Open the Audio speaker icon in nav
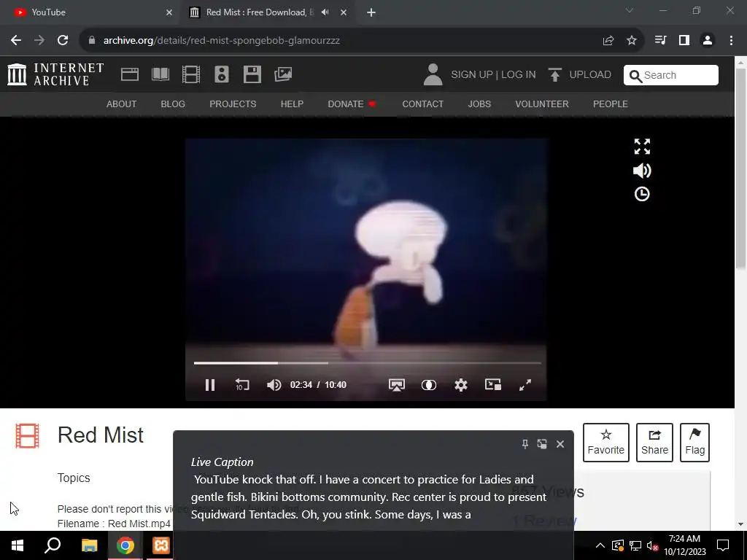 tap(222, 74)
